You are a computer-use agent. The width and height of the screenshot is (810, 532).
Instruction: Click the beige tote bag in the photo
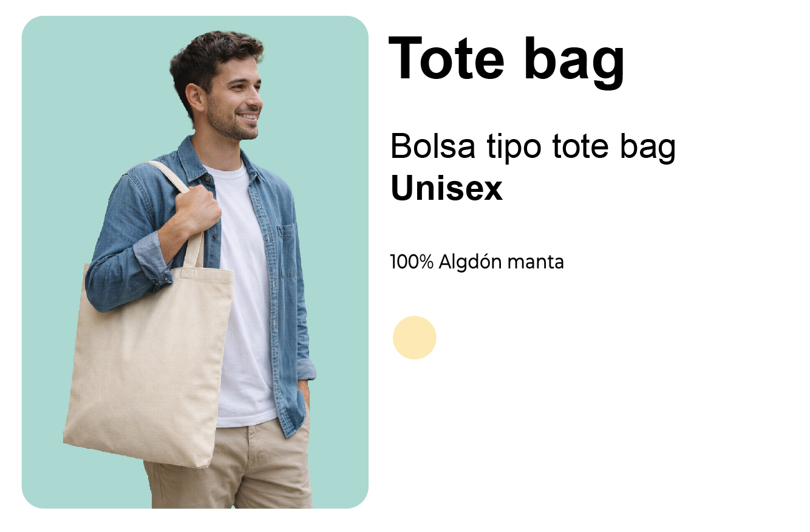(x=149, y=363)
